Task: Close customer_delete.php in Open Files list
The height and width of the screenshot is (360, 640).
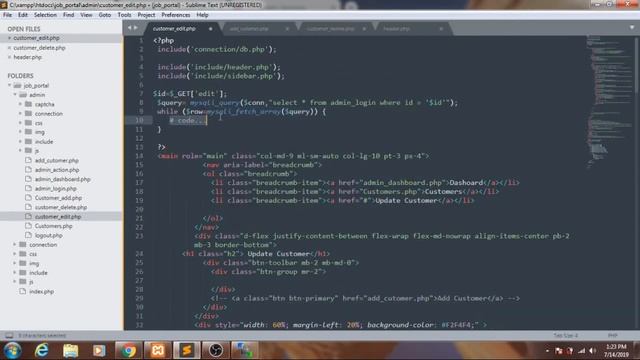Action: (x=9, y=48)
